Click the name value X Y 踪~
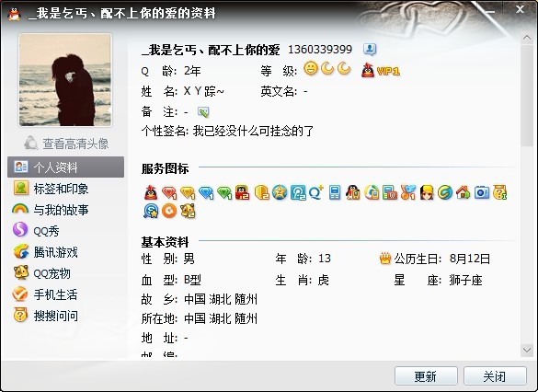 coord(204,91)
